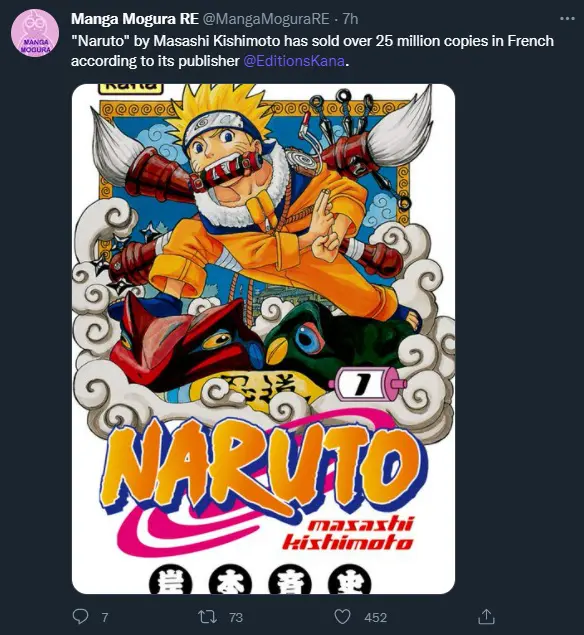Click the black kanji circles at cover bottom

click(x=260, y=580)
